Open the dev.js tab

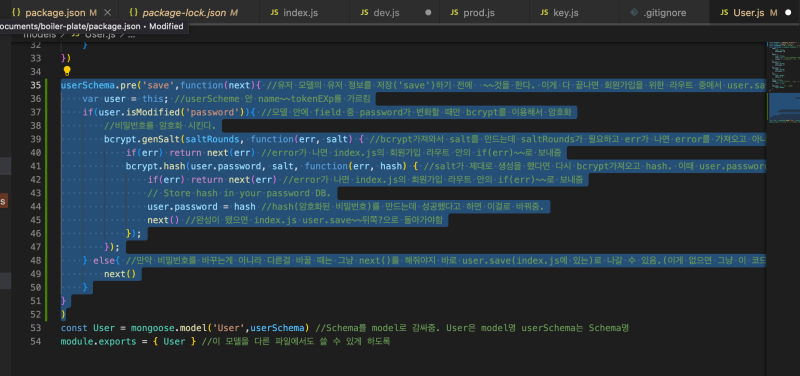(394, 12)
